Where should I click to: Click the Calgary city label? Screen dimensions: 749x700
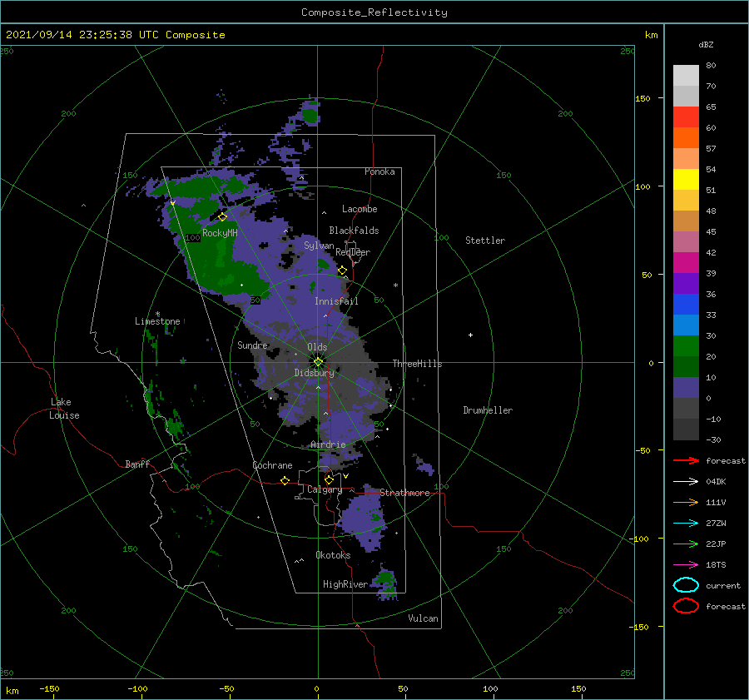(325, 489)
